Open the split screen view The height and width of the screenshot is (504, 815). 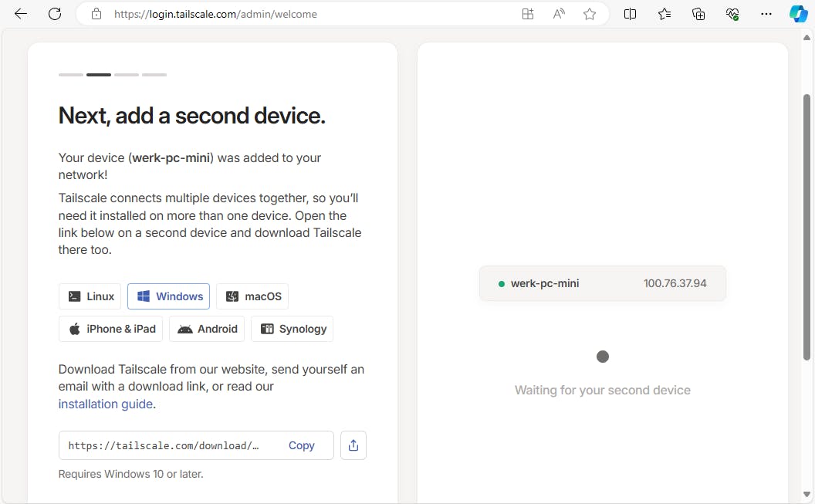pyautogui.click(x=630, y=14)
